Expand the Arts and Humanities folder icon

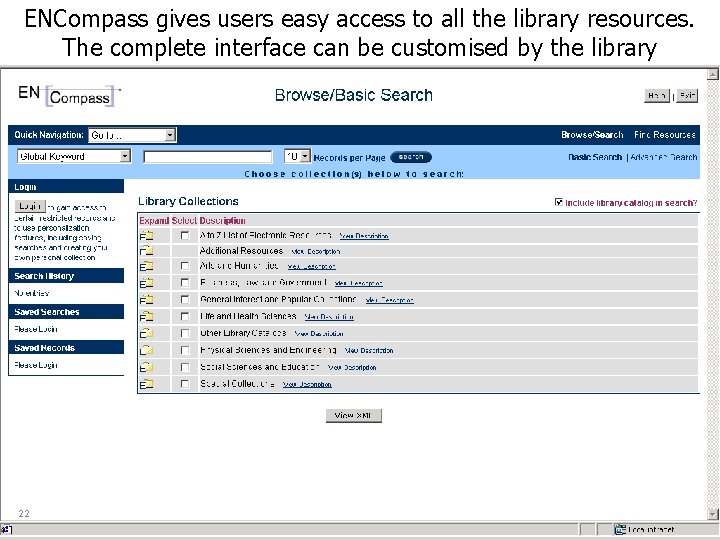tap(146, 266)
